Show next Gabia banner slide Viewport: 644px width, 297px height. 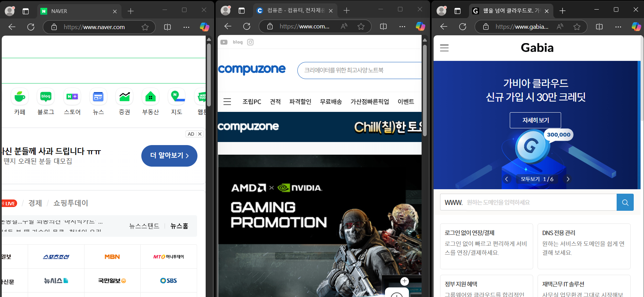click(568, 179)
